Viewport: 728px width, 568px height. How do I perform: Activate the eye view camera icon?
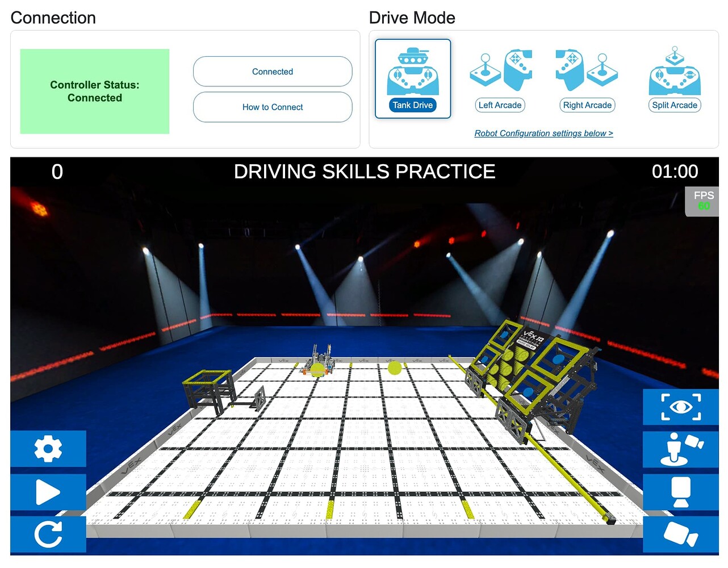click(x=680, y=407)
